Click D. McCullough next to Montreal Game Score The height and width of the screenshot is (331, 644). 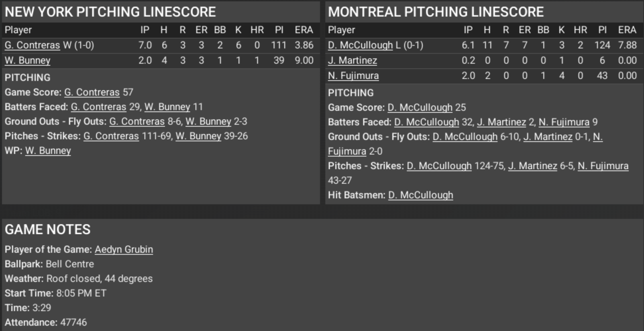pyautogui.click(x=420, y=107)
